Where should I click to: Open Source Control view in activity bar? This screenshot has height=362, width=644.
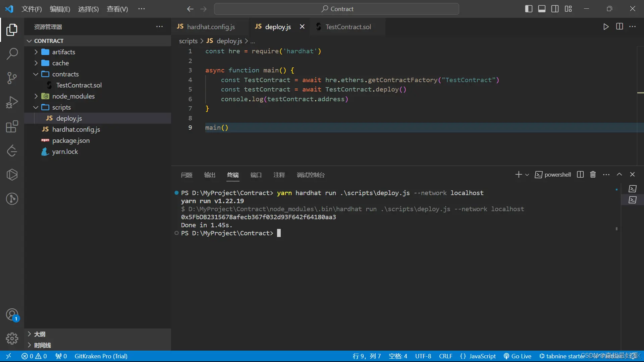[12, 78]
